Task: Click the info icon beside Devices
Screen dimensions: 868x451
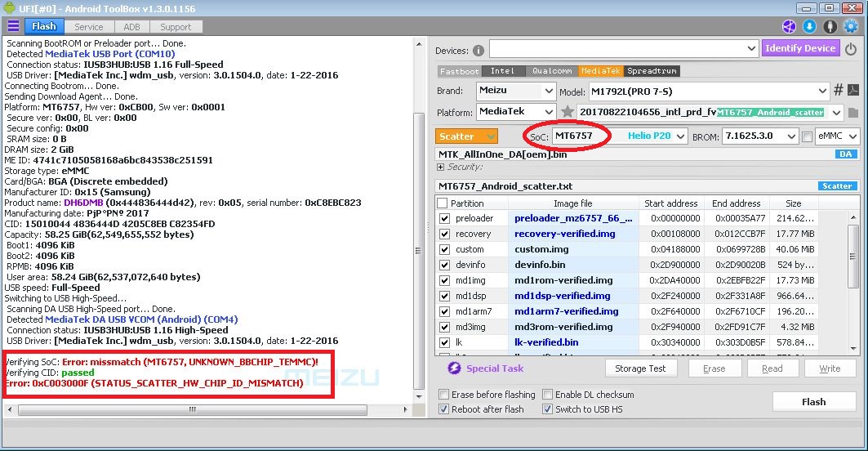Action: tap(479, 51)
